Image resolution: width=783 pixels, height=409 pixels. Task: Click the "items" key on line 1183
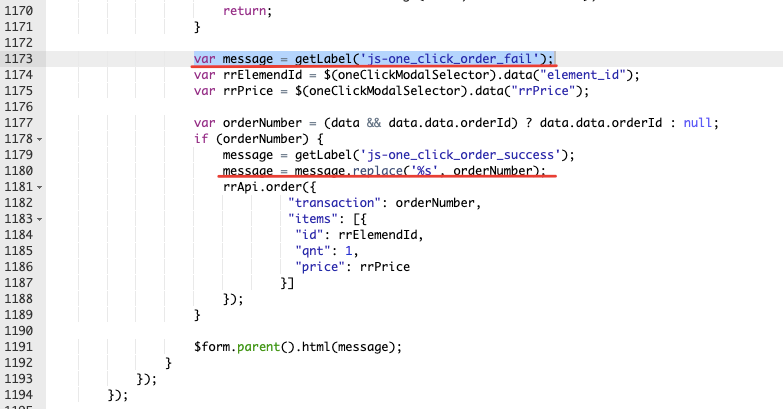click(313, 219)
